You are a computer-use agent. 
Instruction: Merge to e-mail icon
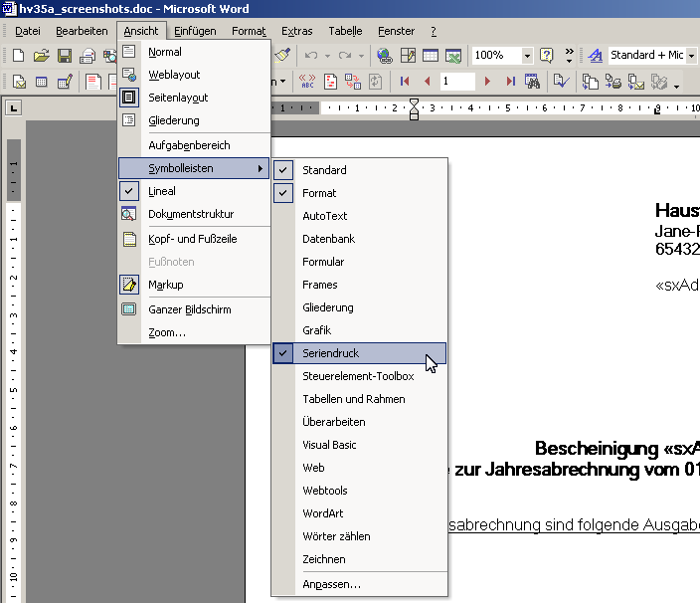click(635, 82)
